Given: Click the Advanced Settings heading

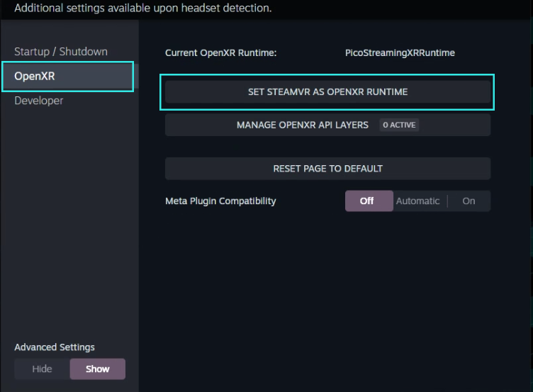Looking at the screenshot, I should [55, 347].
